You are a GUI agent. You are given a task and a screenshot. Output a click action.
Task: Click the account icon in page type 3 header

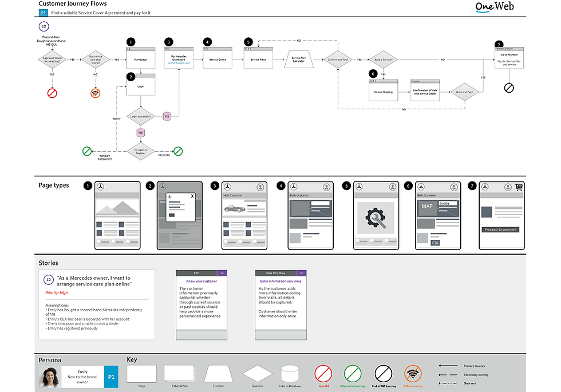point(261,186)
